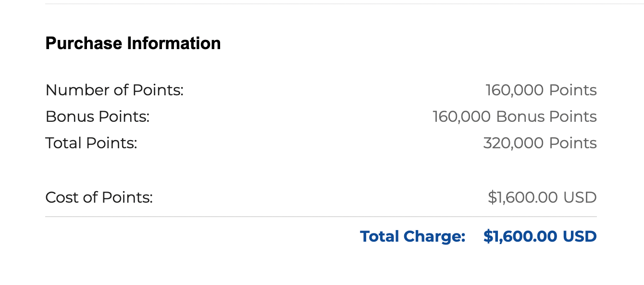Click the number 320,000 in Total Points row
The height and width of the screenshot is (285, 644).
513,143
